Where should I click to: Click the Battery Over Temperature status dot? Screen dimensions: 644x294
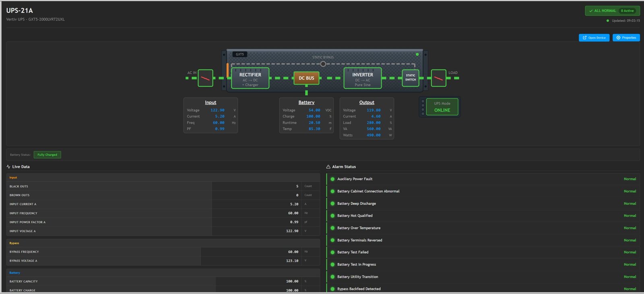(332, 228)
